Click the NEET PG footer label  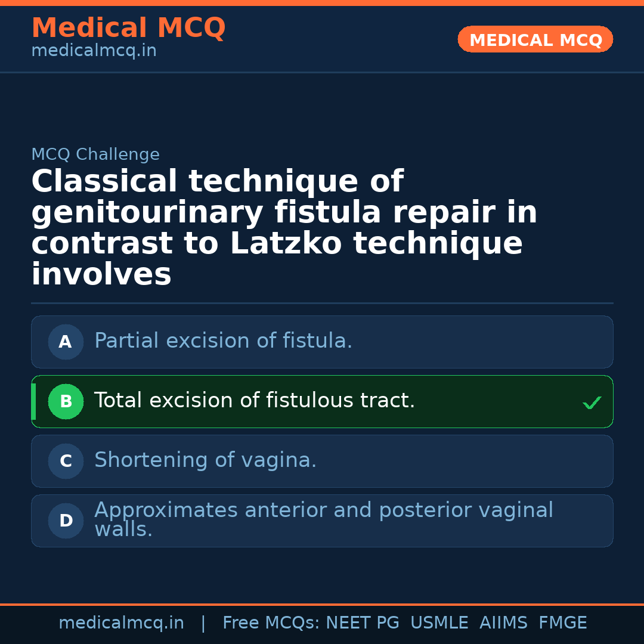pyautogui.click(x=363, y=623)
